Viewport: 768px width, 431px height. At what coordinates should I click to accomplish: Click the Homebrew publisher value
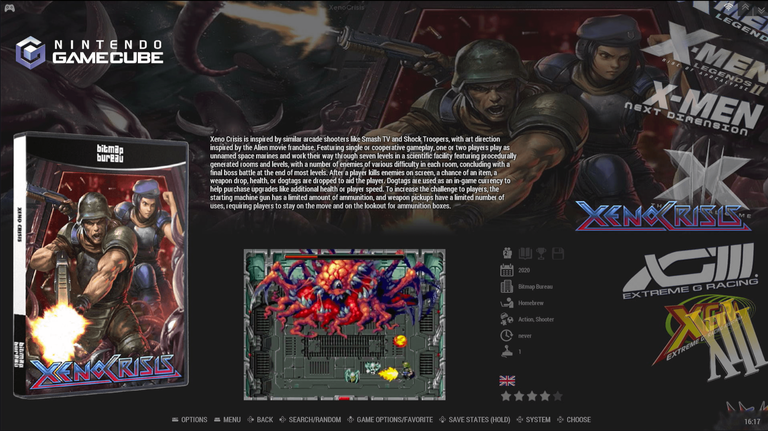(531, 303)
